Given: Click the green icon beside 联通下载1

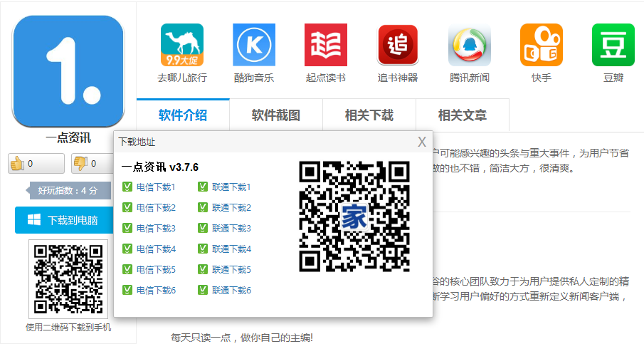Looking at the screenshot, I should [x=203, y=187].
